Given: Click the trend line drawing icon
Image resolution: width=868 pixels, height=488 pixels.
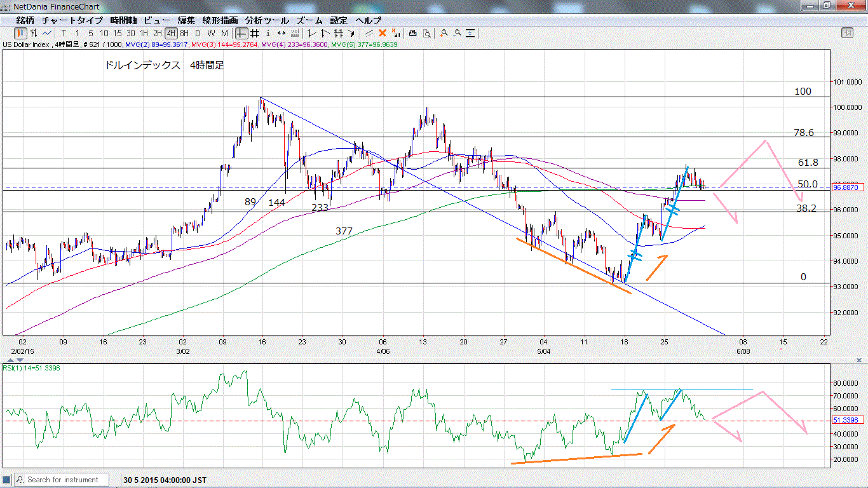Looking at the screenshot, I should pyautogui.click(x=369, y=33).
